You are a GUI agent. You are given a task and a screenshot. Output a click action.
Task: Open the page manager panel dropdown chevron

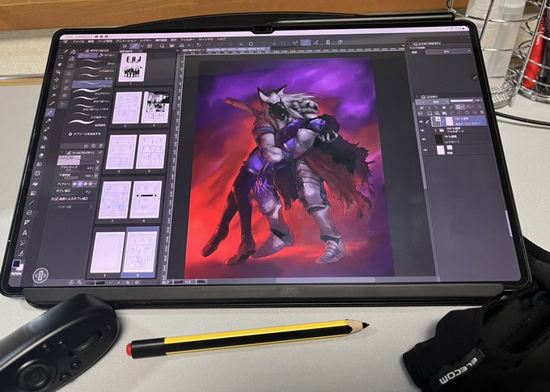[177, 50]
